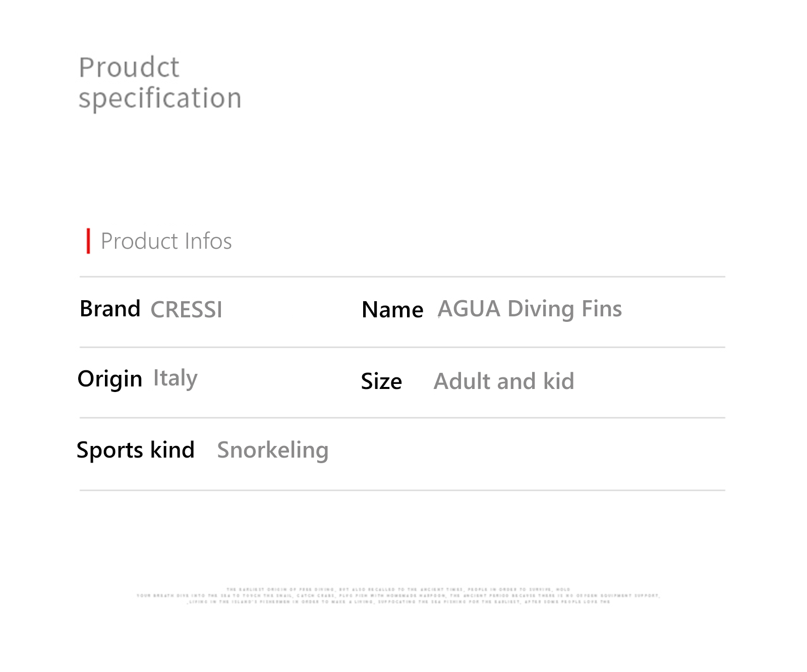Select the Product Infos section title
807x672 pixels.
[x=166, y=241]
